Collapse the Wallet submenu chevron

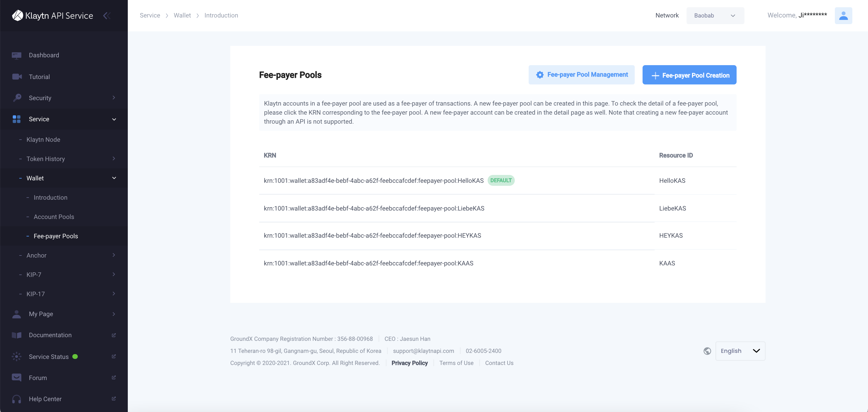(x=114, y=178)
